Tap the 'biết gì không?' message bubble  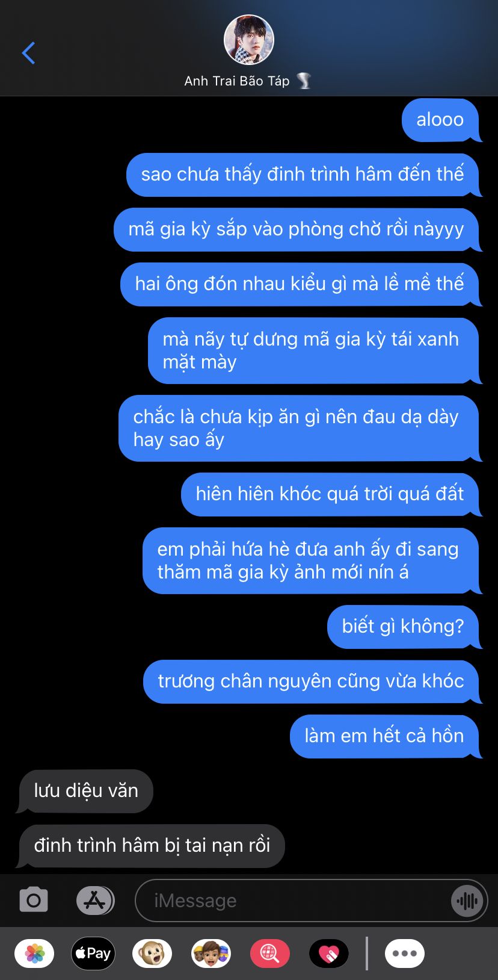403,627
